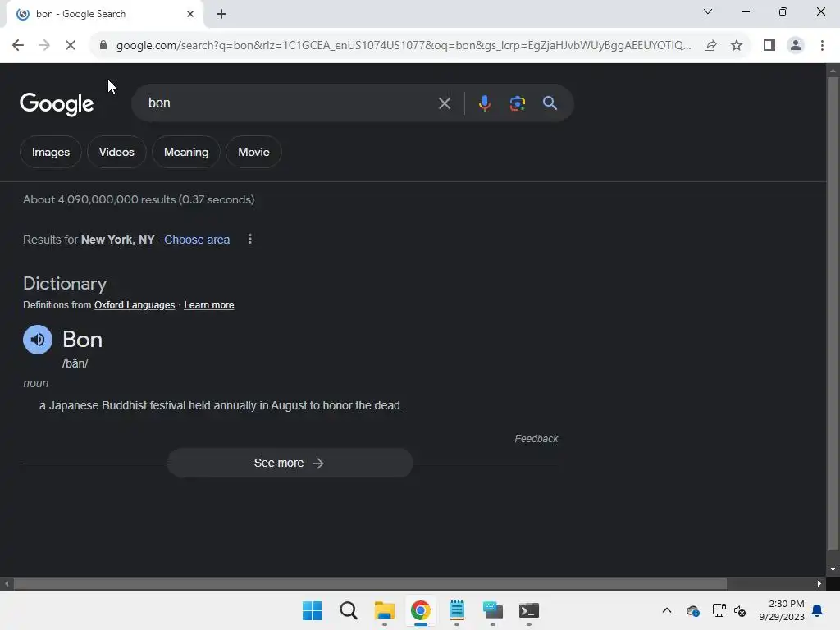This screenshot has height=630, width=840.
Task: Click the browser forward arrow
Action: (x=44, y=46)
